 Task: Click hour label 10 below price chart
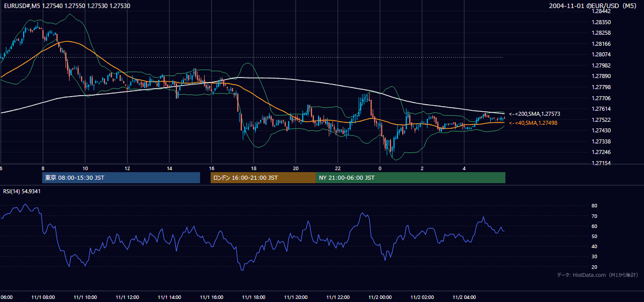tap(85, 169)
